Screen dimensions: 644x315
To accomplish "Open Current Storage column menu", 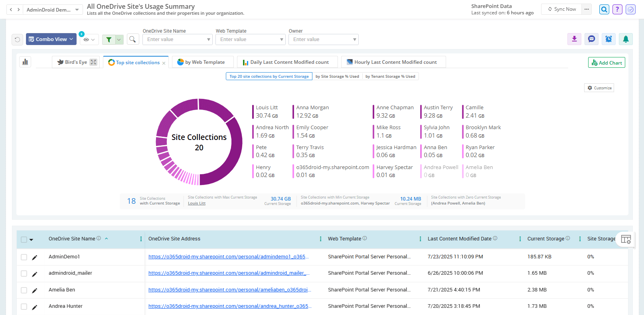I will 580,239.
